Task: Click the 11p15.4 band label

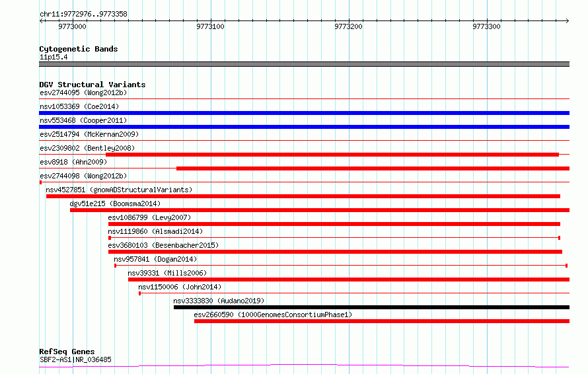Action: (54, 57)
